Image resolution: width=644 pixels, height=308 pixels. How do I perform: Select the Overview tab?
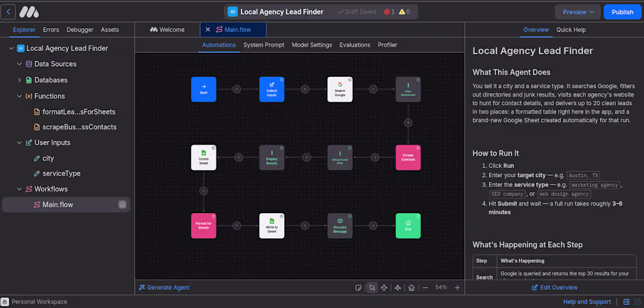pyautogui.click(x=536, y=29)
